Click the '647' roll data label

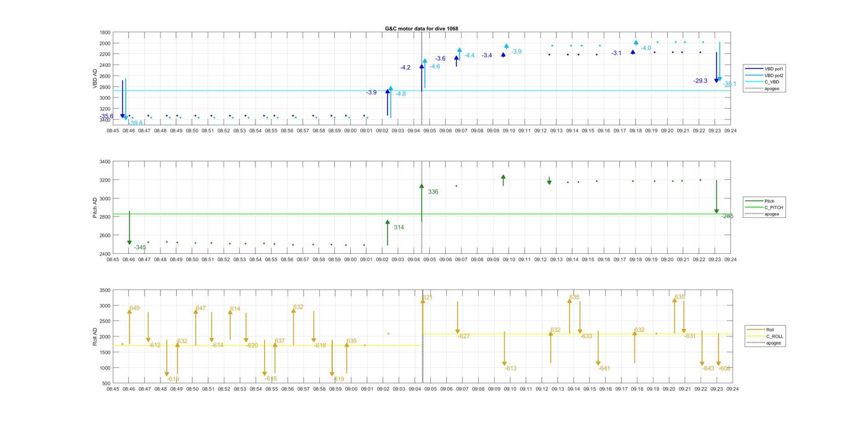201,308
